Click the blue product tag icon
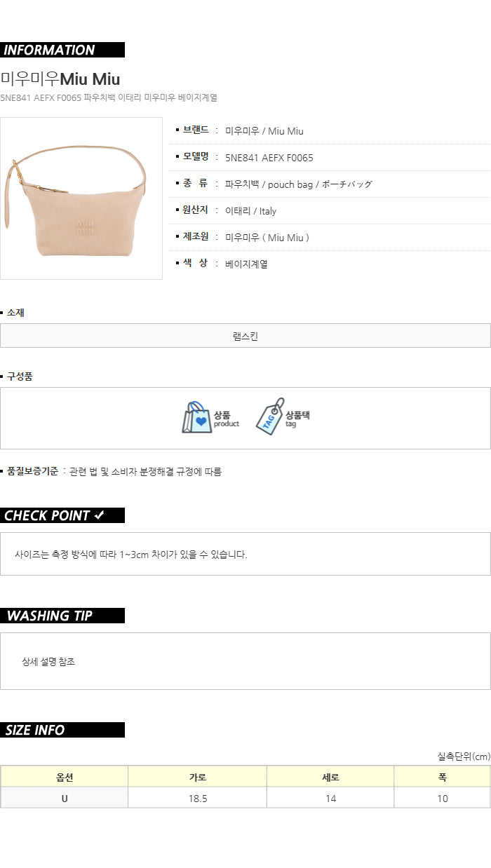Viewport: 491px width, 868px height. 270,416
